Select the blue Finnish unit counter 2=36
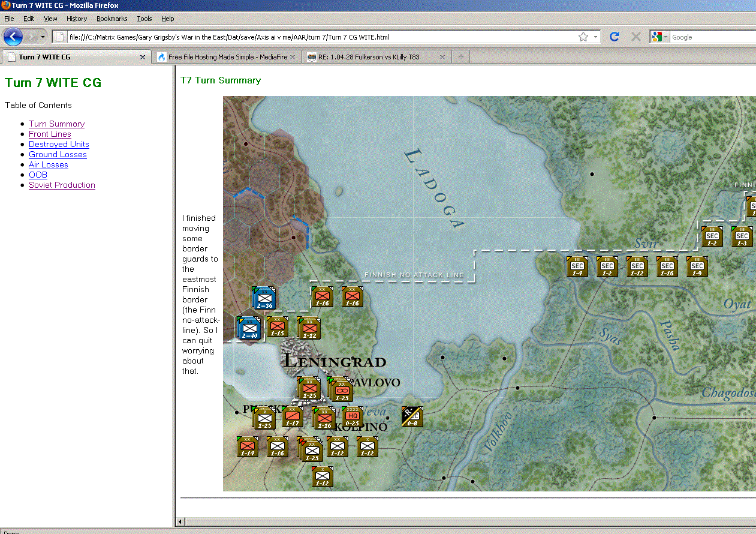The width and height of the screenshot is (756, 534). pyautogui.click(x=264, y=298)
